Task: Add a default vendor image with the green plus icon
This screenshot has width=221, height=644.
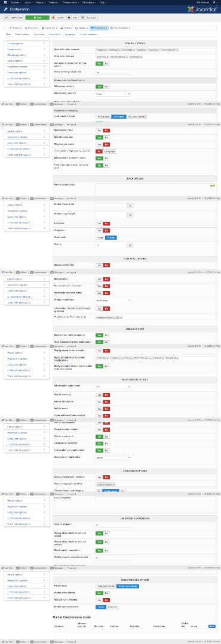Action: [x=213, y=185]
